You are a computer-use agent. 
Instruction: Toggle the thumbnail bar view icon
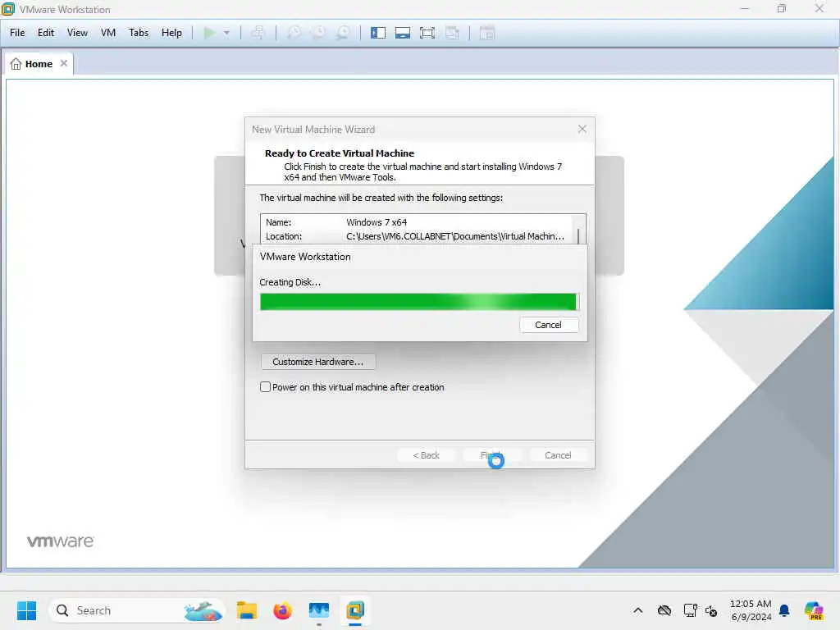403,33
